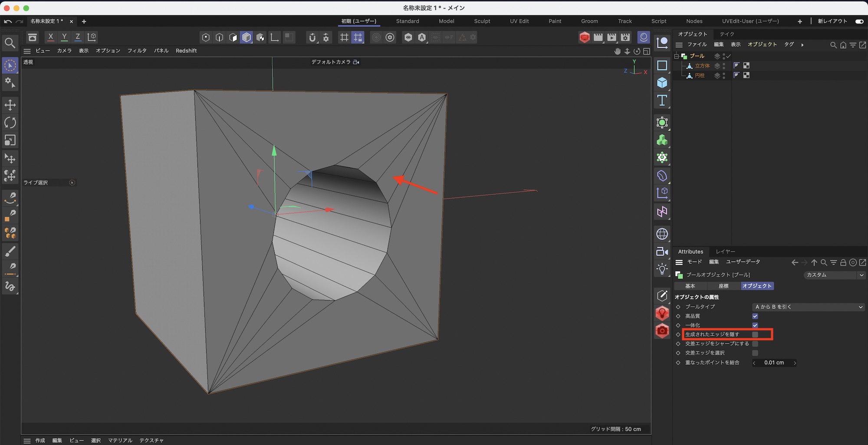The image size is (868, 445).
Task: Select the Scale tool in left toolbar
Action: (x=10, y=141)
